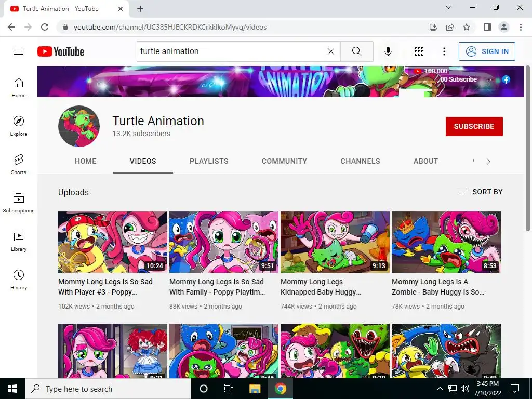Viewport: 532px width, 399px height.
Task: Show more channel tabs with the right chevron
Action: (488, 162)
